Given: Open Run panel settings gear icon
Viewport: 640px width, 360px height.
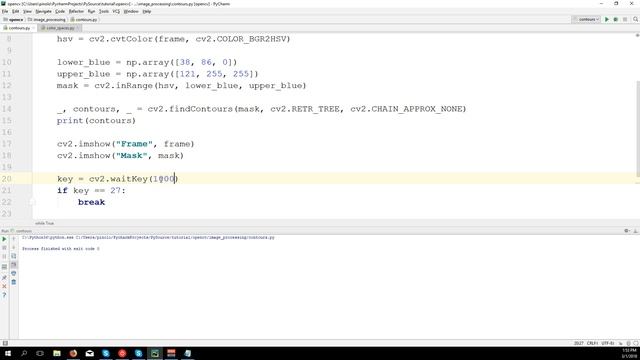Looking at the screenshot, I should 627,231.
